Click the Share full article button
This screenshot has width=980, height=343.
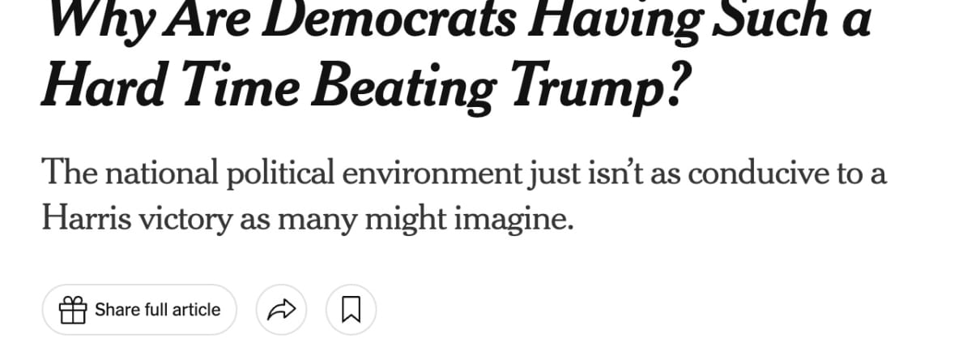click(139, 310)
